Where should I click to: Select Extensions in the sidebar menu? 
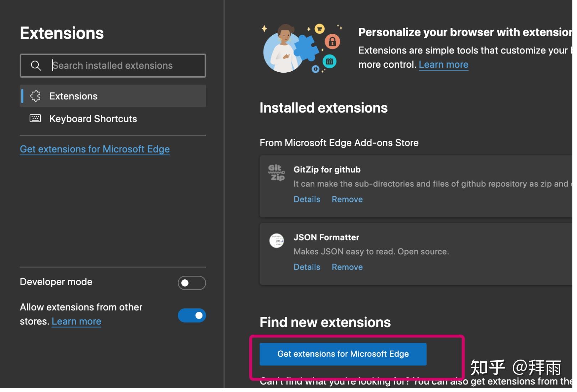point(73,96)
